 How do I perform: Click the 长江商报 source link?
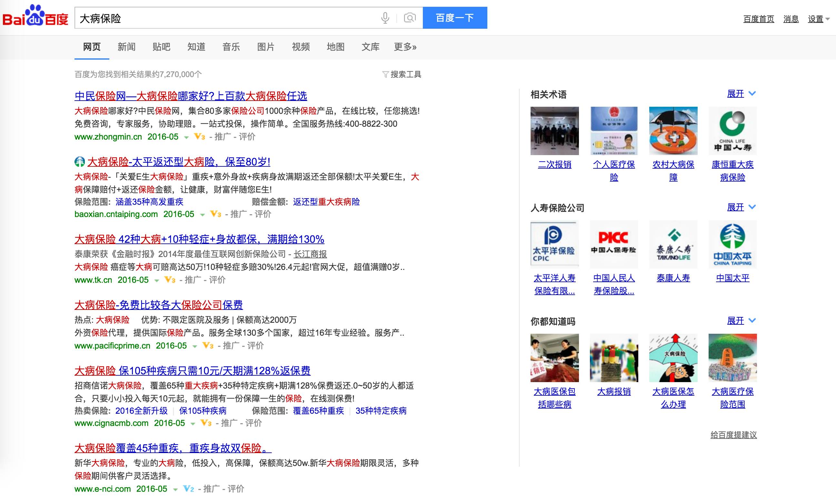pos(310,254)
